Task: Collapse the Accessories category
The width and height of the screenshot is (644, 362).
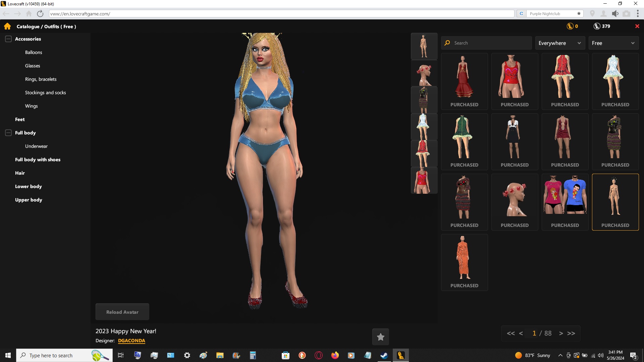Action: (x=8, y=39)
